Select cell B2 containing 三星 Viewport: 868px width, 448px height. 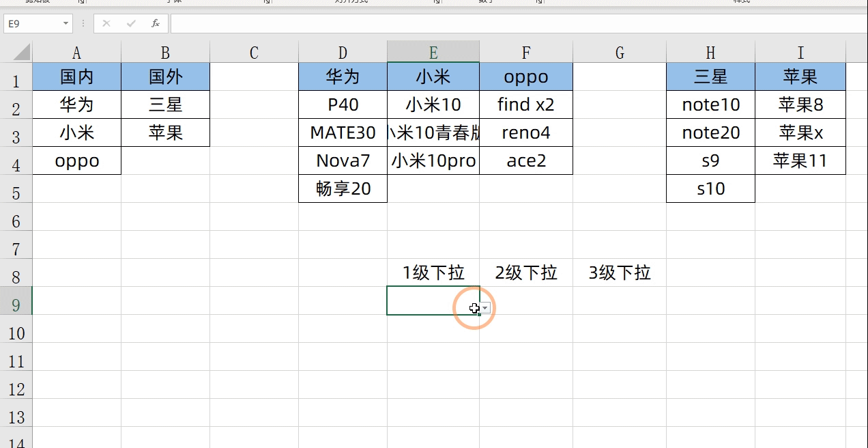tap(165, 104)
